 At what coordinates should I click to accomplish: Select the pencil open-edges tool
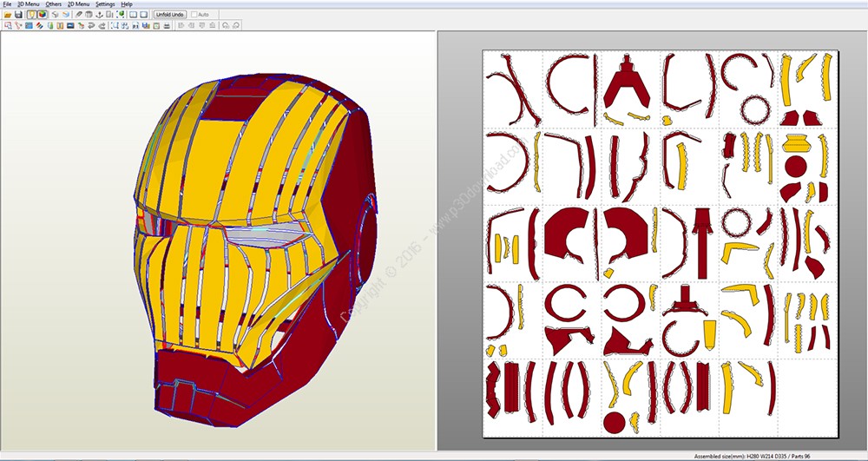[x=79, y=15]
